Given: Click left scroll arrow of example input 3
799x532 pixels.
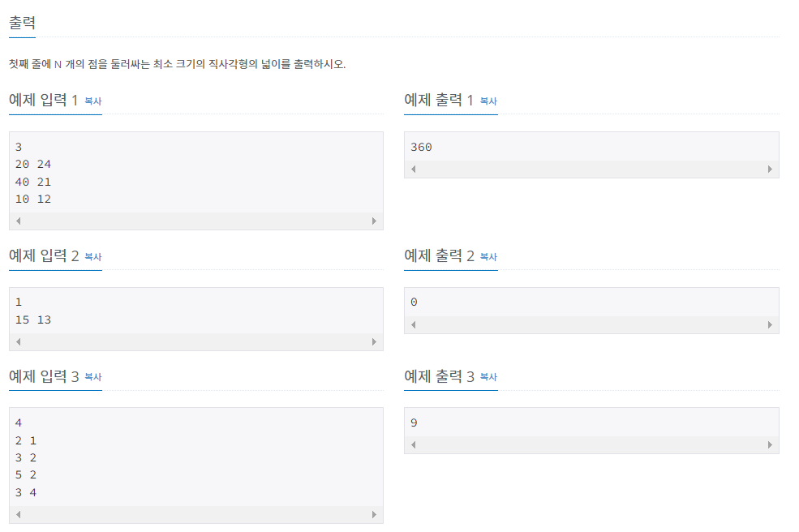Looking at the screenshot, I should 19,514.
